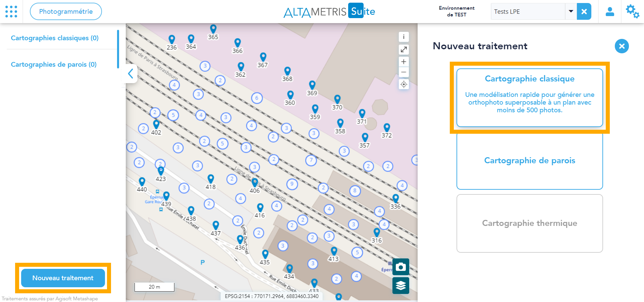The image size is (644, 302).
Task: Select Cartographie classique processing option
Action: 529,98
